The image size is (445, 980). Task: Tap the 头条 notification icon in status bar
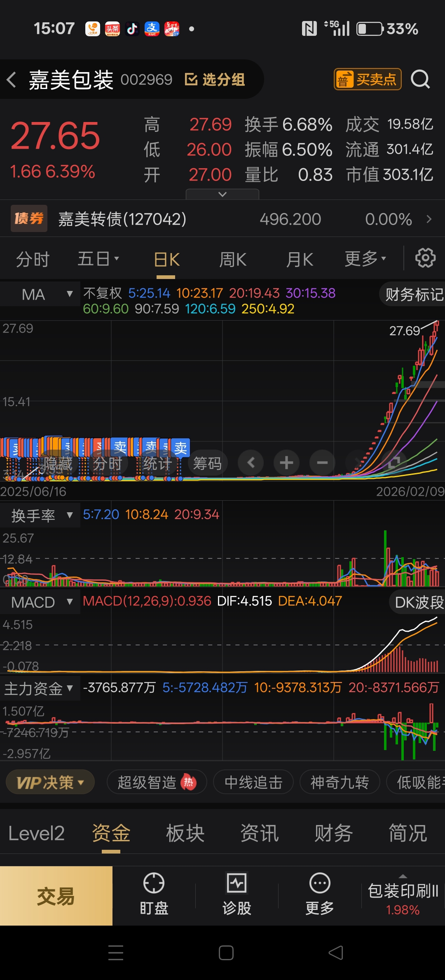point(112,29)
